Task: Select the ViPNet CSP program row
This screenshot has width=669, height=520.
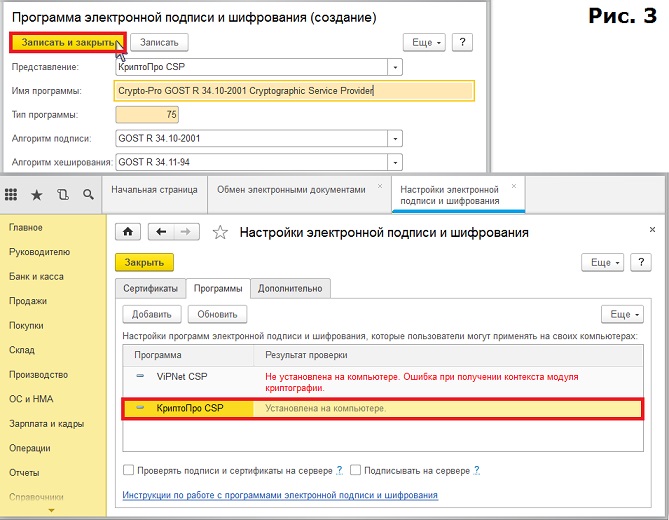Action: click(383, 382)
